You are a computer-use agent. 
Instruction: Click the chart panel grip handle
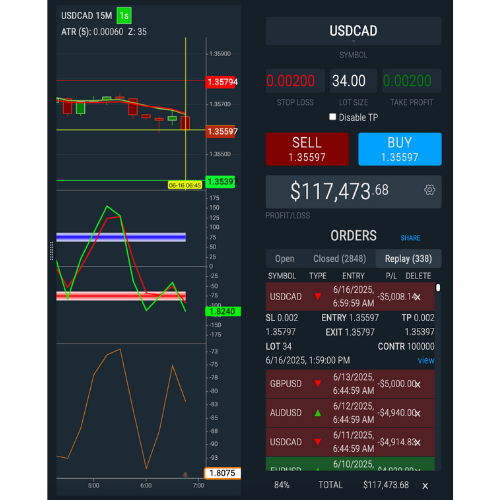click(x=51, y=251)
